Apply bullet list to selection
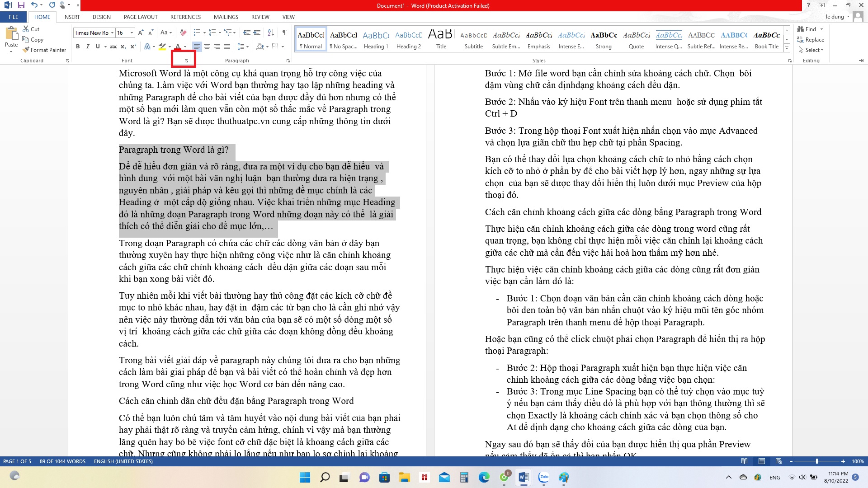 (197, 33)
